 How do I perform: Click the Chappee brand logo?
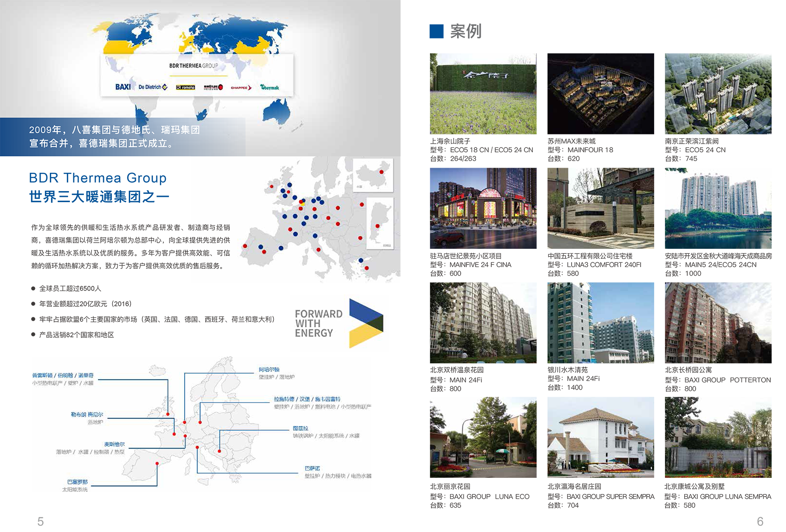pyautogui.click(x=241, y=87)
